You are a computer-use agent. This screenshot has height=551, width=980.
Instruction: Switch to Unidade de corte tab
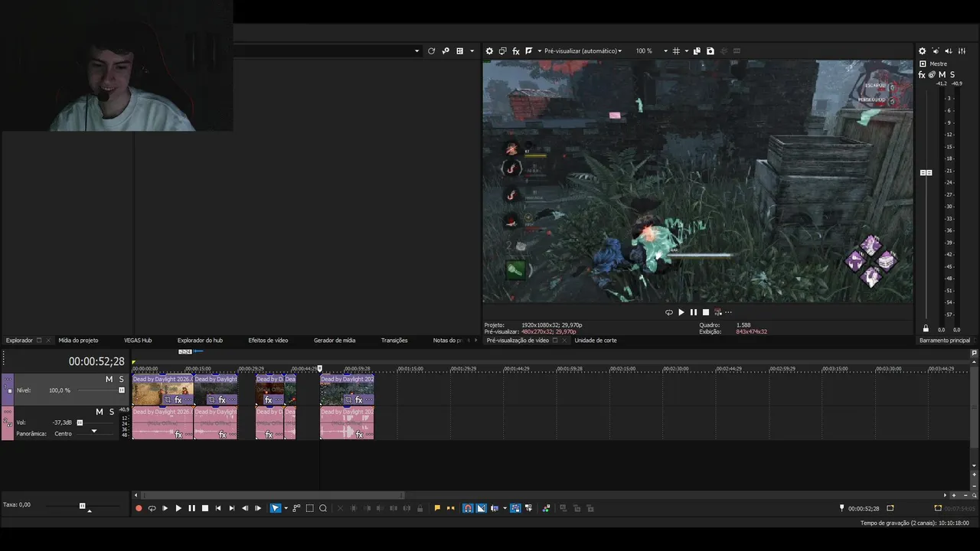point(596,341)
